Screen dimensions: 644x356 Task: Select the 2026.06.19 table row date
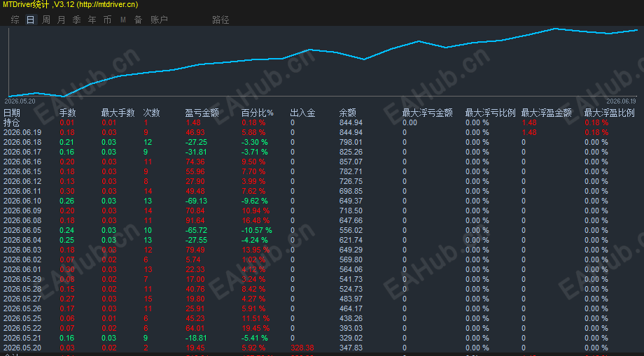click(22, 132)
